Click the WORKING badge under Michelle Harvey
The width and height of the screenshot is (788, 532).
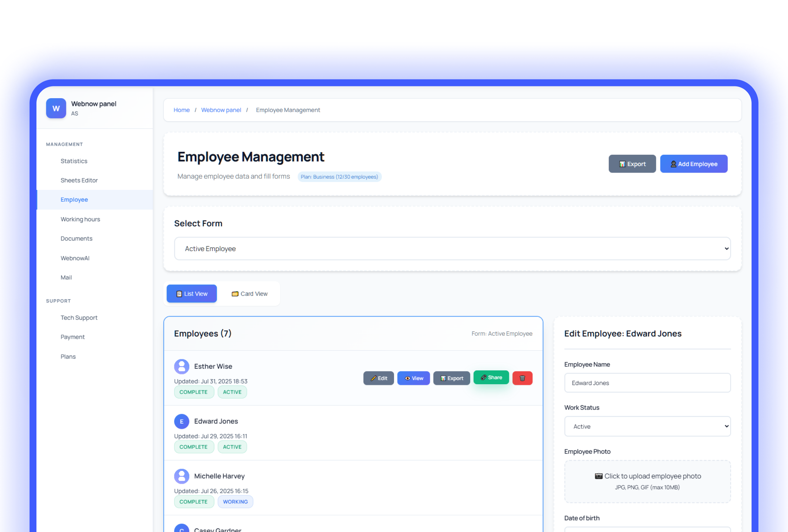(235, 502)
